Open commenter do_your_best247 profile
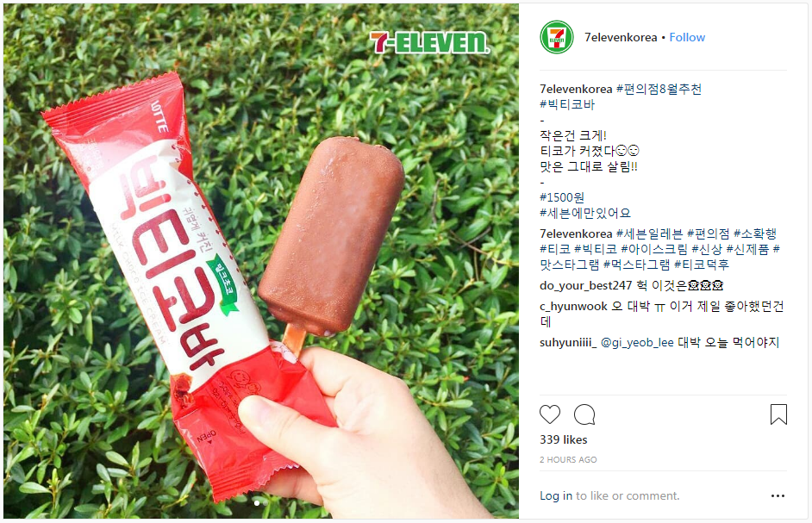Image resolution: width=812 pixels, height=523 pixels. pos(585,286)
